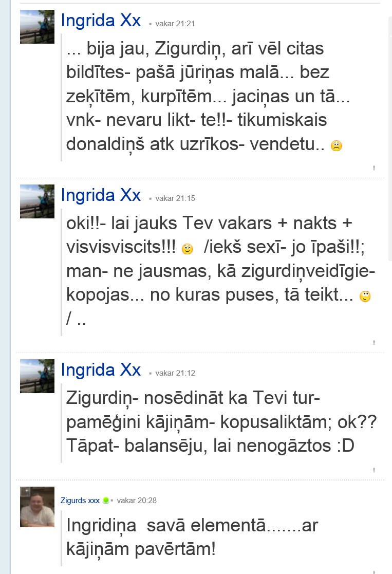
Task: Click the report icon on the 21:12 comment
Action: [374, 470]
